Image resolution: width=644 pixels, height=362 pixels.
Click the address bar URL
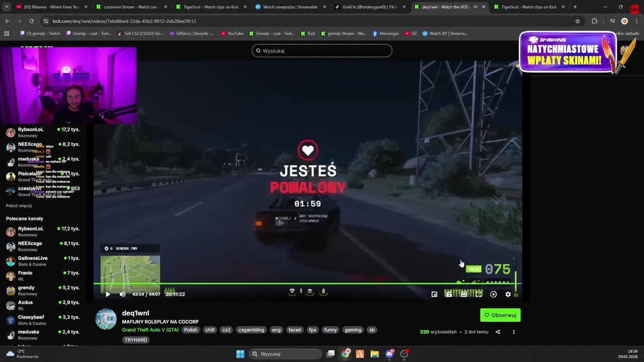coord(124,21)
